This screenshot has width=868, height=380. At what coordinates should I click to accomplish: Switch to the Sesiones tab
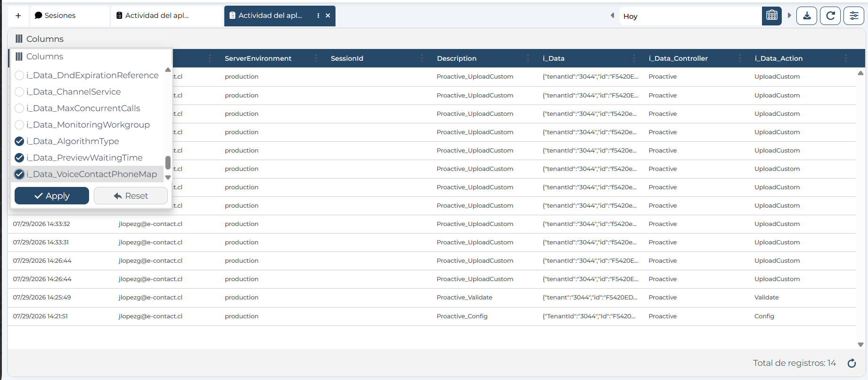point(70,16)
